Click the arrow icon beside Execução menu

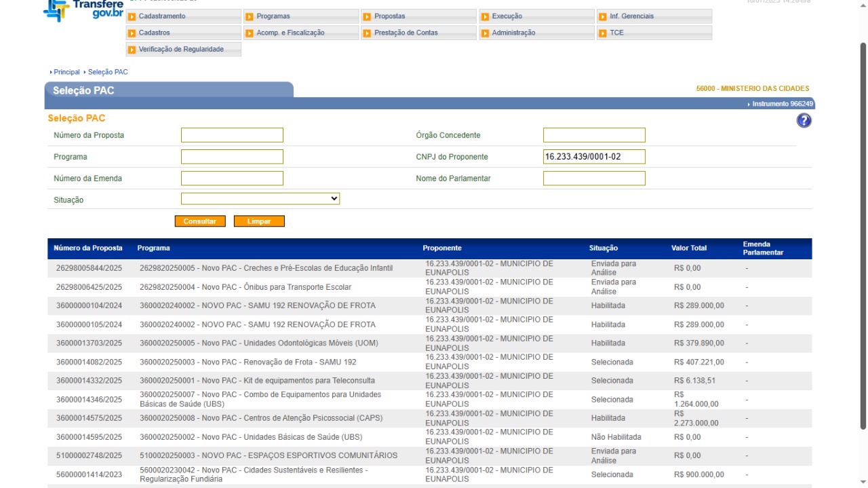coord(485,16)
